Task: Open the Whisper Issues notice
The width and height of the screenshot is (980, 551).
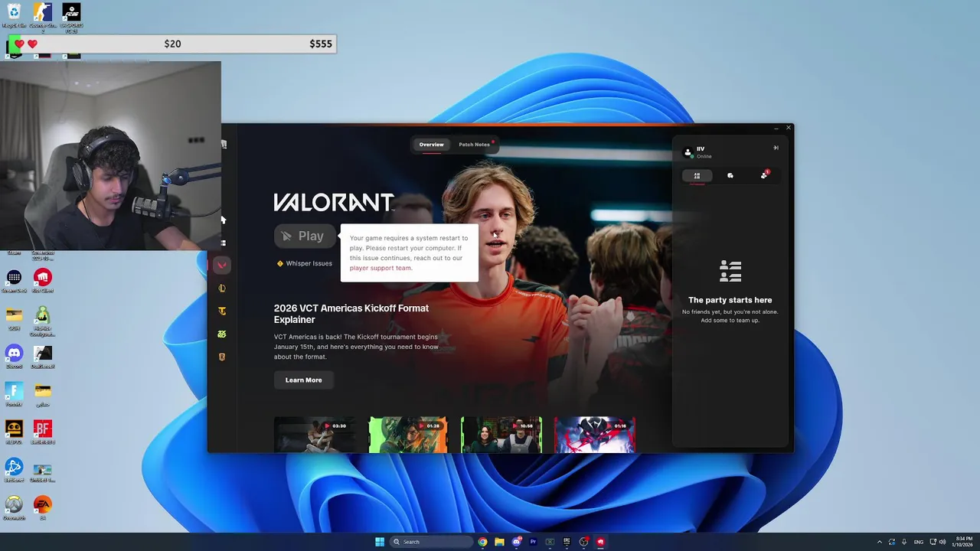Action: tap(305, 263)
